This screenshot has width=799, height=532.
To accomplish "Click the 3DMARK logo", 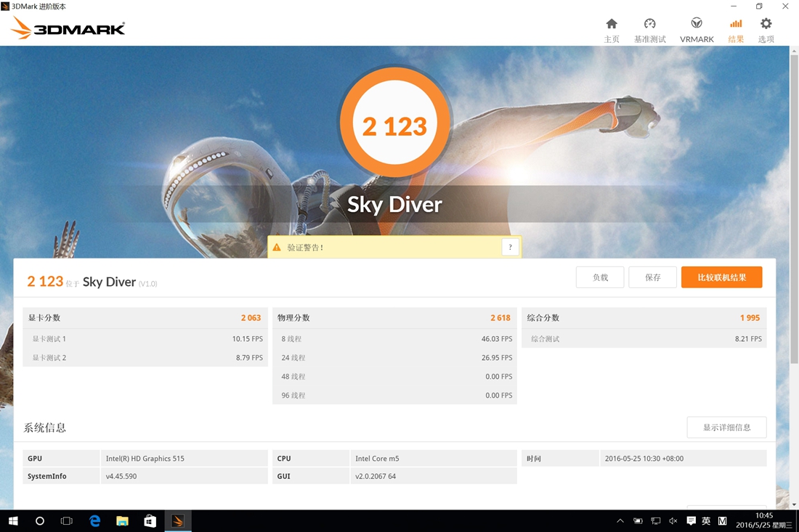I will pyautogui.click(x=68, y=28).
